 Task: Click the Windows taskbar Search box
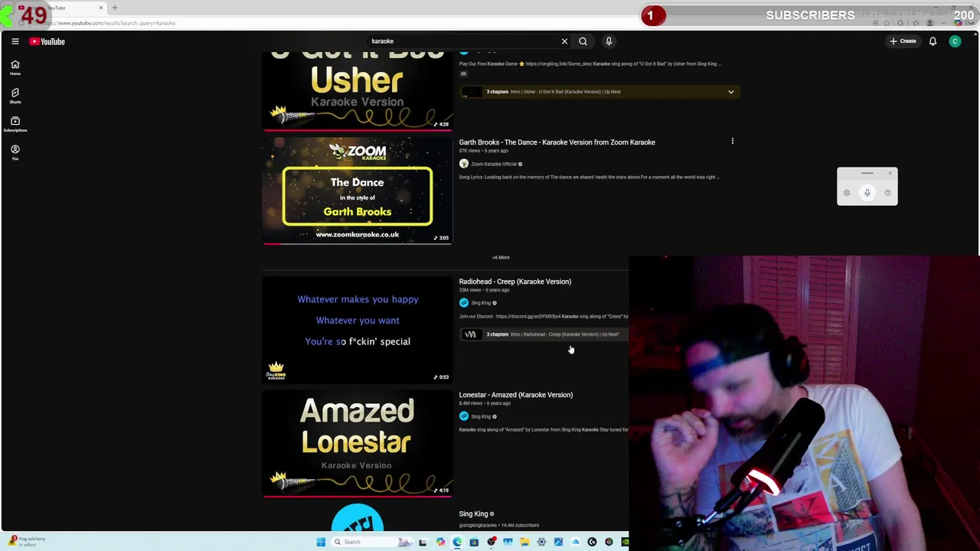point(370,542)
